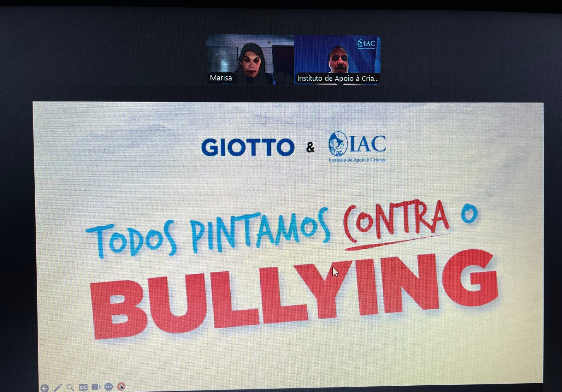Select Instituto de Apoio à Criança participant video
562x392 pixels.
337,60
